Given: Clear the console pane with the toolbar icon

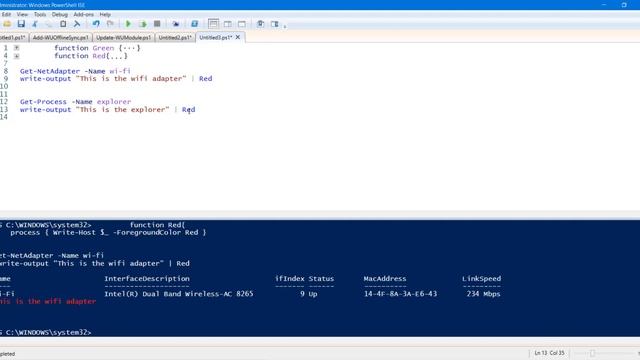Looking at the screenshot, I should [77, 24].
